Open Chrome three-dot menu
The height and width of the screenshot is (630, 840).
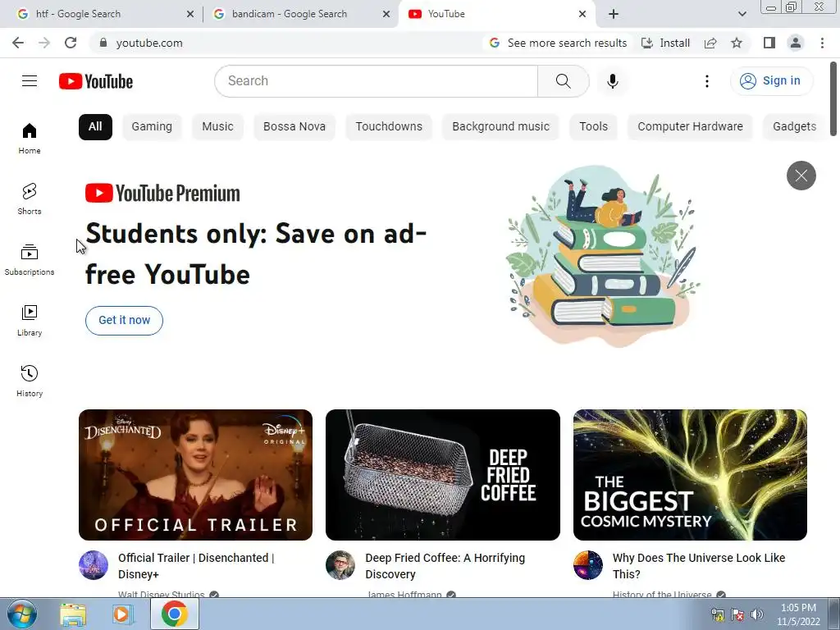tap(822, 43)
